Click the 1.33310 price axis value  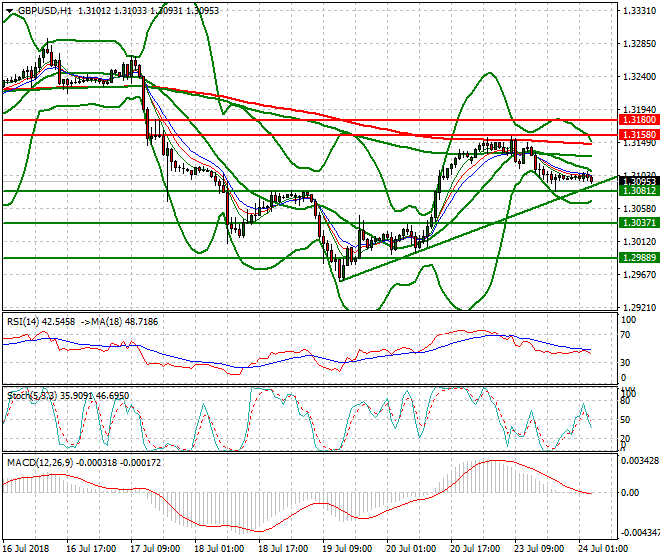click(639, 11)
